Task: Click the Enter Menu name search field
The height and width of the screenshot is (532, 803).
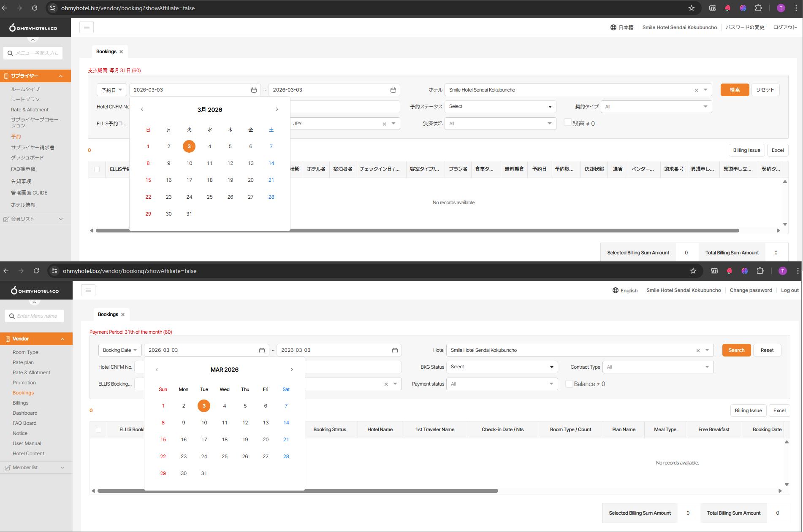Action: tap(35, 316)
